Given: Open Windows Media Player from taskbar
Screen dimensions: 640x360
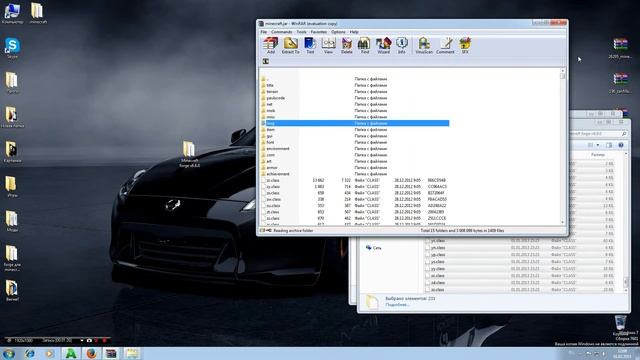Looking at the screenshot, I should coord(49,353).
